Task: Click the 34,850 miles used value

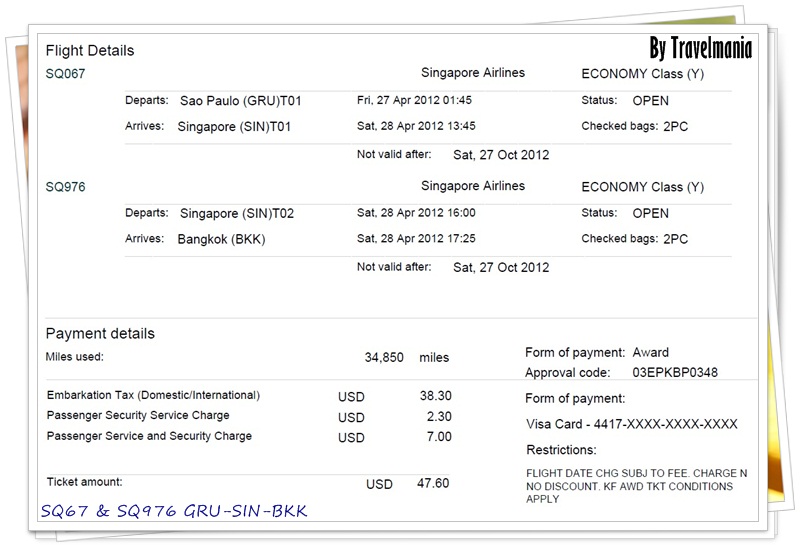Action: tap(385, 358)
